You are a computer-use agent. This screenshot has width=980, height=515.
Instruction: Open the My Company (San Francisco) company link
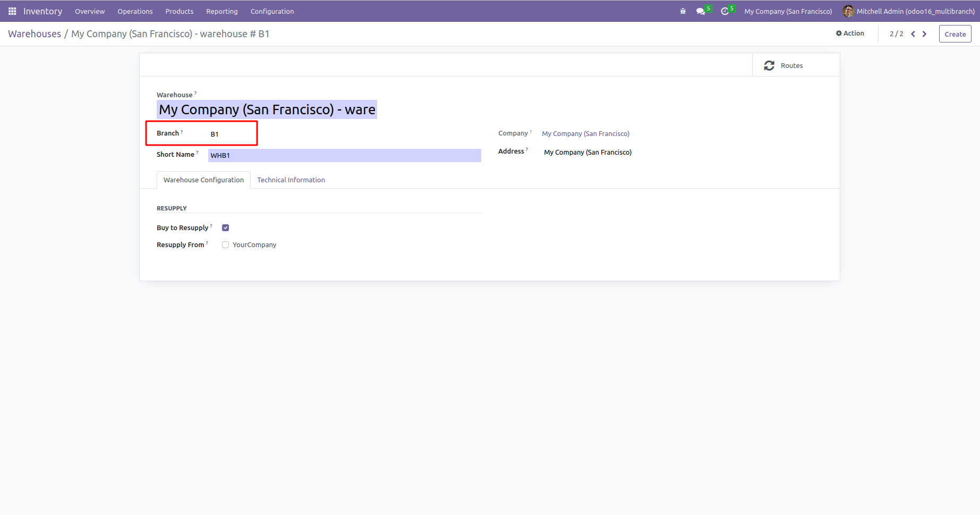[x=585, y=134]
